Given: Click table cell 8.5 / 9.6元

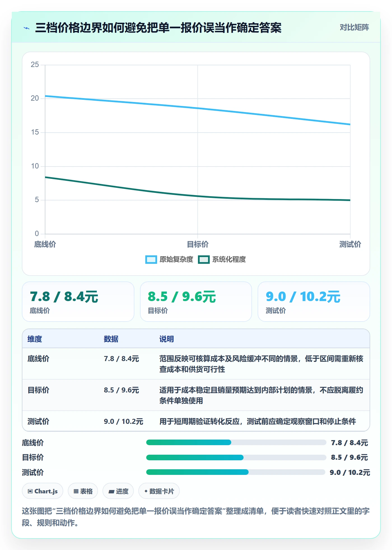Looking at the screenshot, I should click(x=122, y=390).
